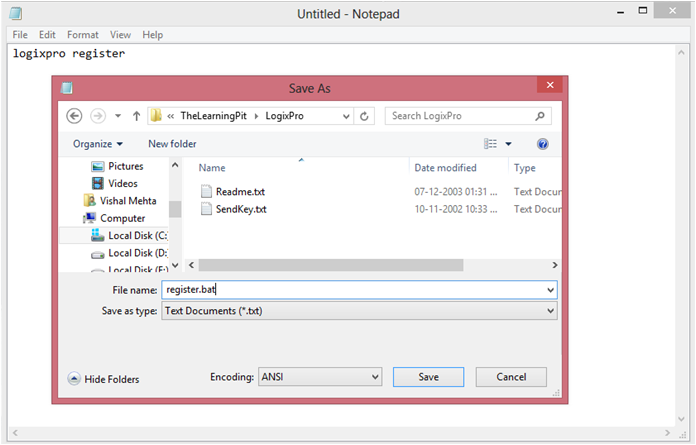Open the Notepad Edit menu
The image size is (696, 445).
pyautogui.click(x=47, y=35)
